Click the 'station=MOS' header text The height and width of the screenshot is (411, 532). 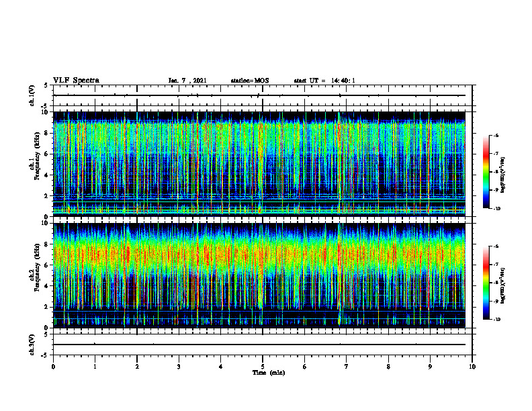250,81
